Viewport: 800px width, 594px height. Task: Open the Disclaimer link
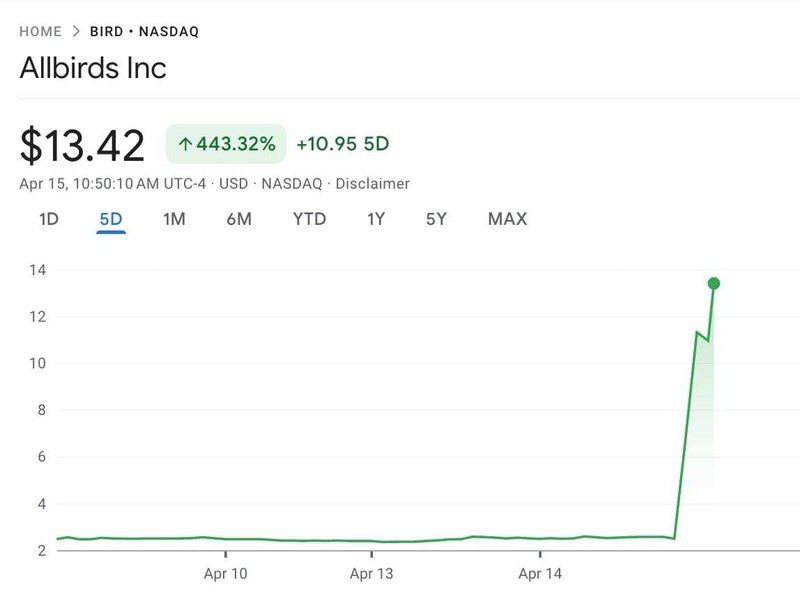[373, 184]
